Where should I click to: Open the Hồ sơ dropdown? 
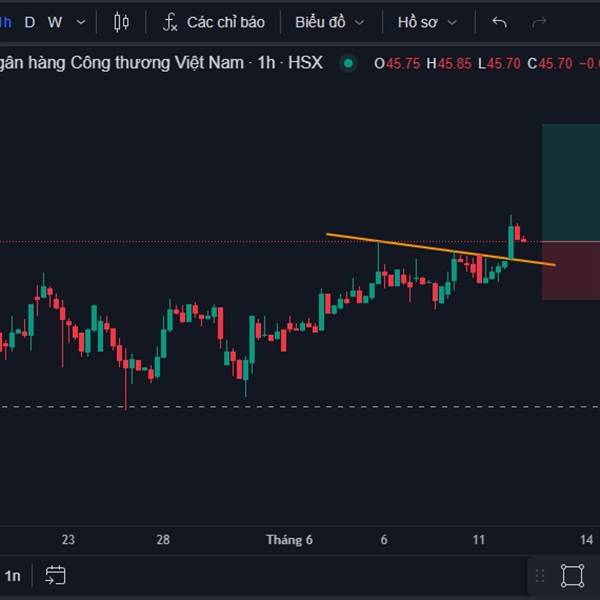pos(427,23)
